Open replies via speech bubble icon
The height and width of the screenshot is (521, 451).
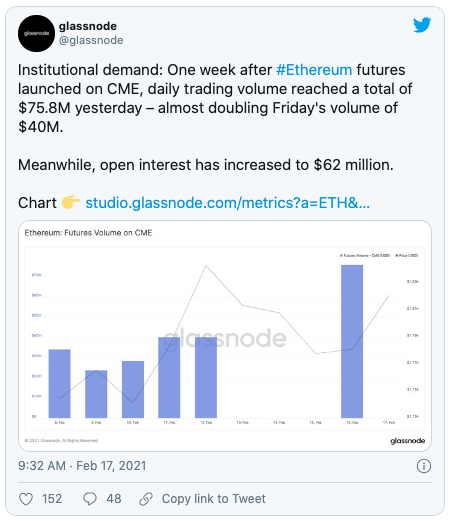(90, 499)
